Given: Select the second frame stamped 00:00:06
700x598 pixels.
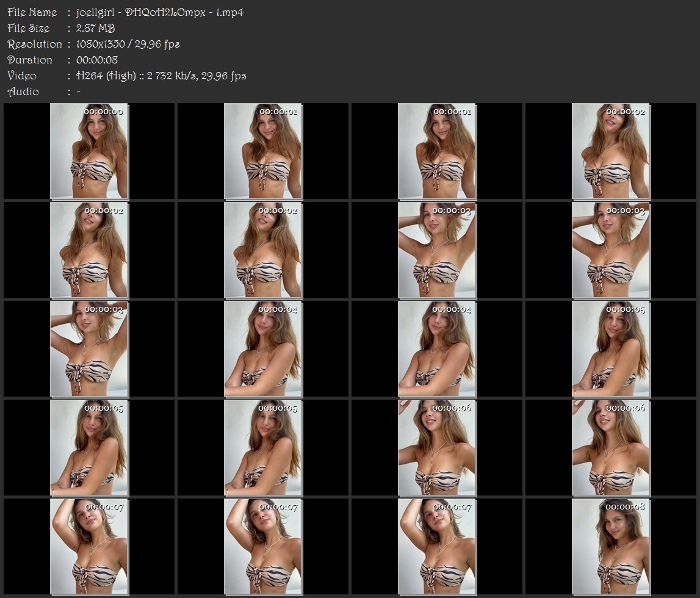Looking at the screenshot, I should (611, 448).
